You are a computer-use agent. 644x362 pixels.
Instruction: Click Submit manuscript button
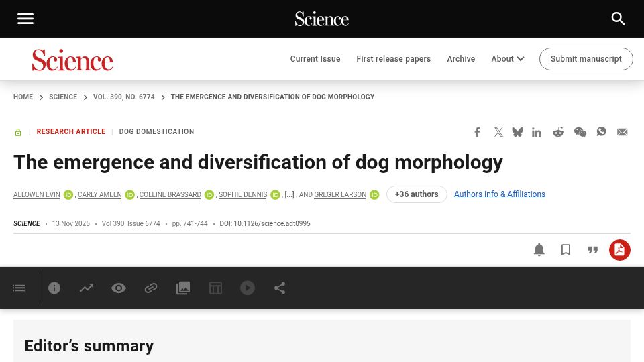point(586,59)
